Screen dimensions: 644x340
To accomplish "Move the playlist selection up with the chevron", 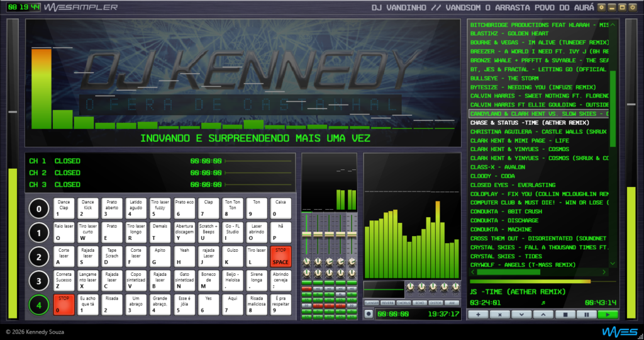I will click(543, 314).
